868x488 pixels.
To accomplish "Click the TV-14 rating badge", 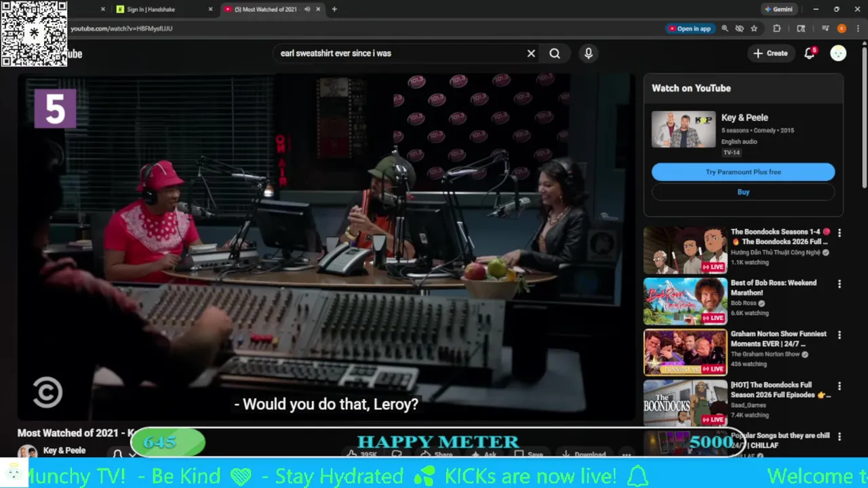I will 732,152.
